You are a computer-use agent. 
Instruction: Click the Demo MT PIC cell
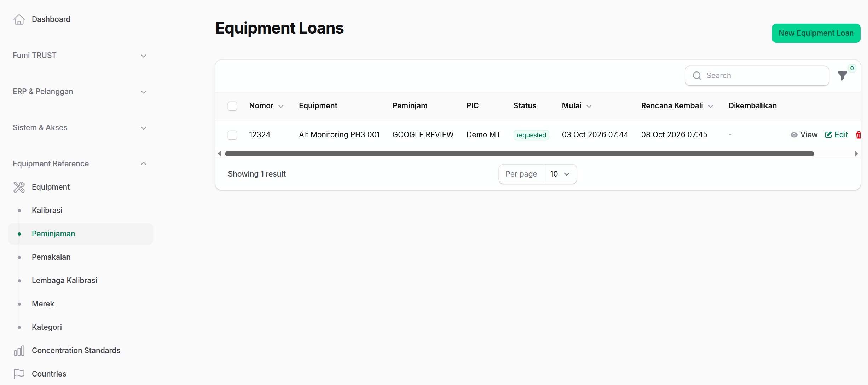(484, 135)
